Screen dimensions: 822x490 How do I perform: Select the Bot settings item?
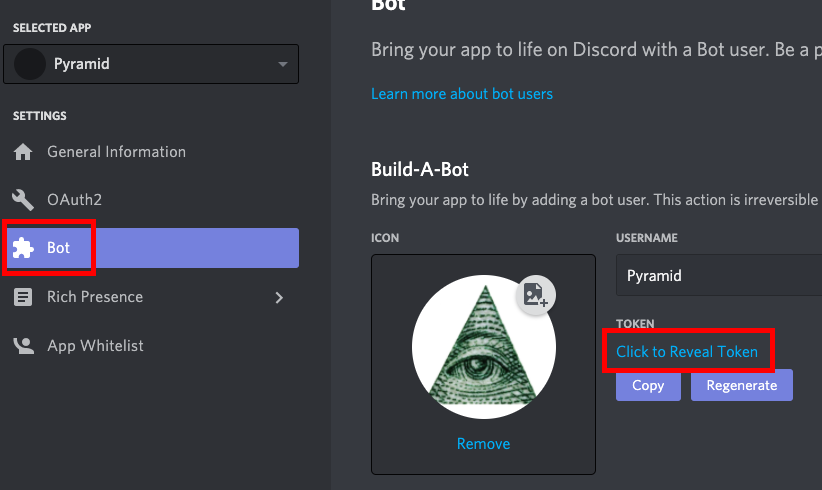[x=151, y=248]
